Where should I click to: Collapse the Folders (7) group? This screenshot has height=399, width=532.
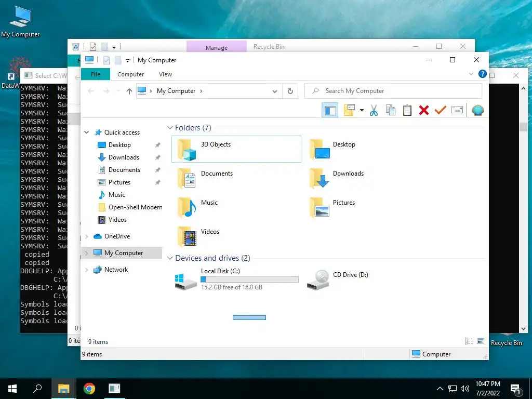pyautogui.click(x=170, y=128)
